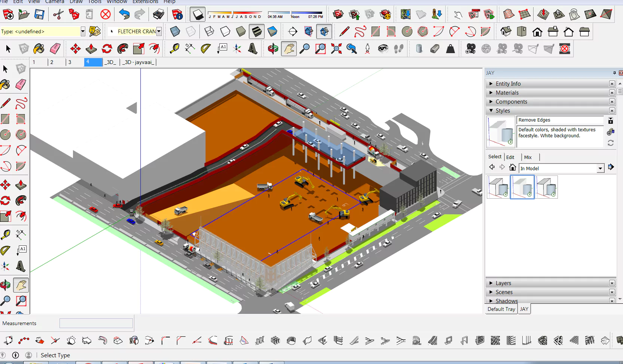Choose the Rotate tool in the left palette
The height and width of the screenshot is (364, 623).
pyautogui.click(x=5, y=201)
